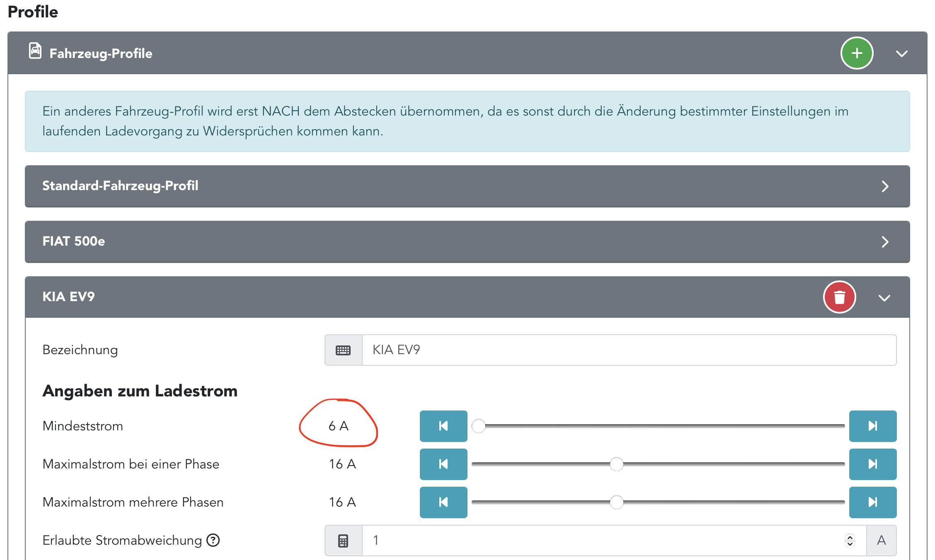The width and height of the screenshot is (935, 560).
Task: Click the Bezeichnung text field
Action: (629, 350)
